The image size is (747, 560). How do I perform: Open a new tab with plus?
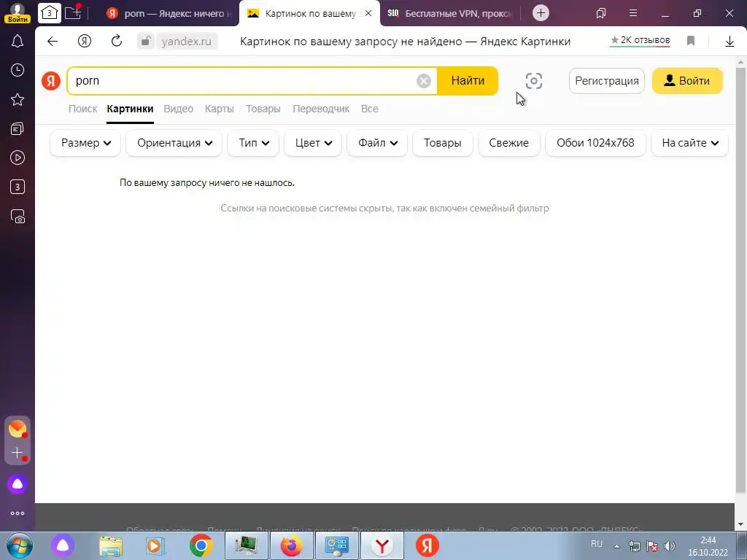click(x=541, y=13)
